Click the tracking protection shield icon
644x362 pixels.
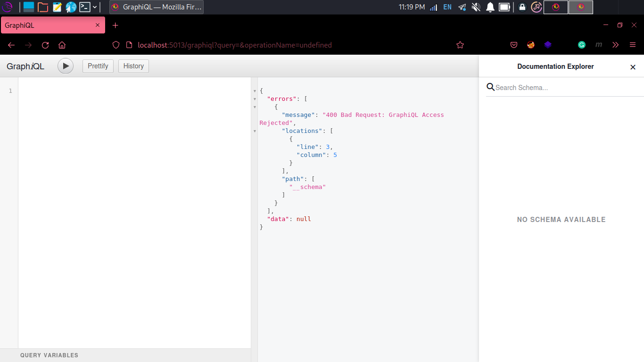tap(116, 45)
